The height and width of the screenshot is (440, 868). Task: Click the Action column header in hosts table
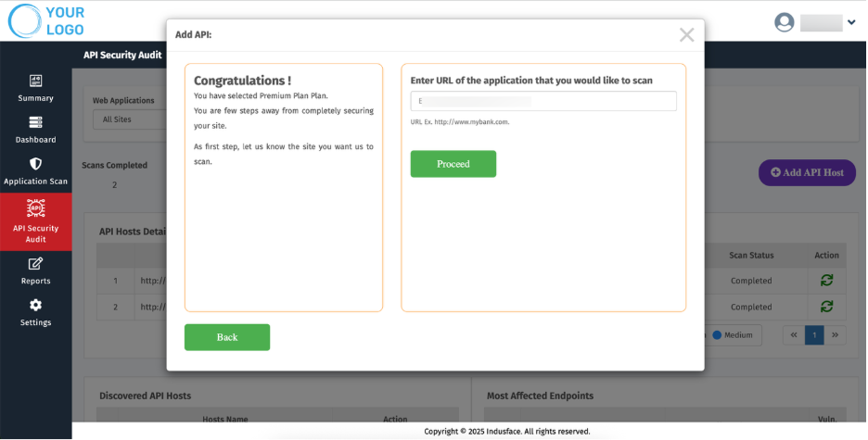point(826,256)
